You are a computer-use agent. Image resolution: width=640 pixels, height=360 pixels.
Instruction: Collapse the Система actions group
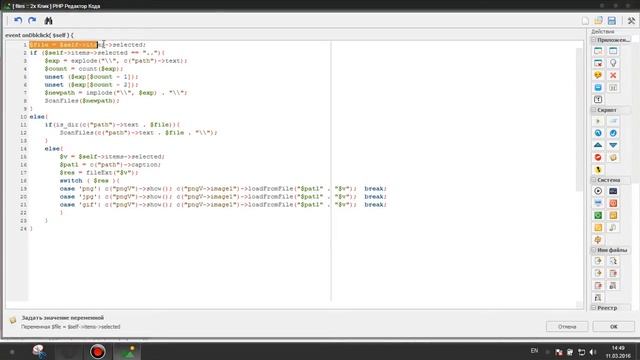coord(594,180)
